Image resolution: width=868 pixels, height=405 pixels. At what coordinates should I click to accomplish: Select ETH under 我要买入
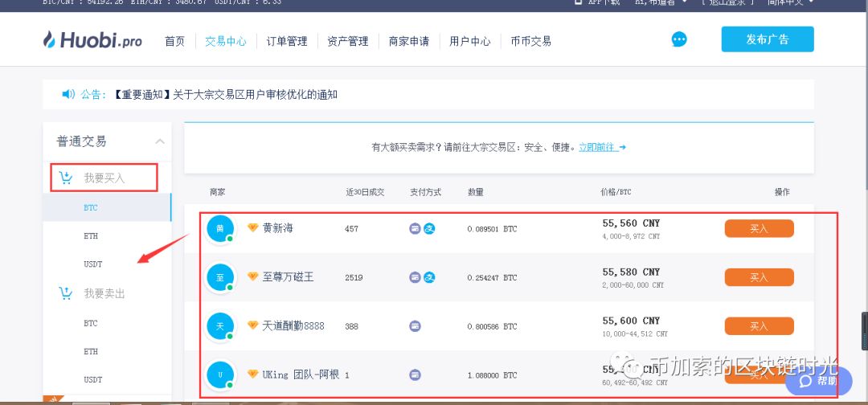click(x=91, y=235)
